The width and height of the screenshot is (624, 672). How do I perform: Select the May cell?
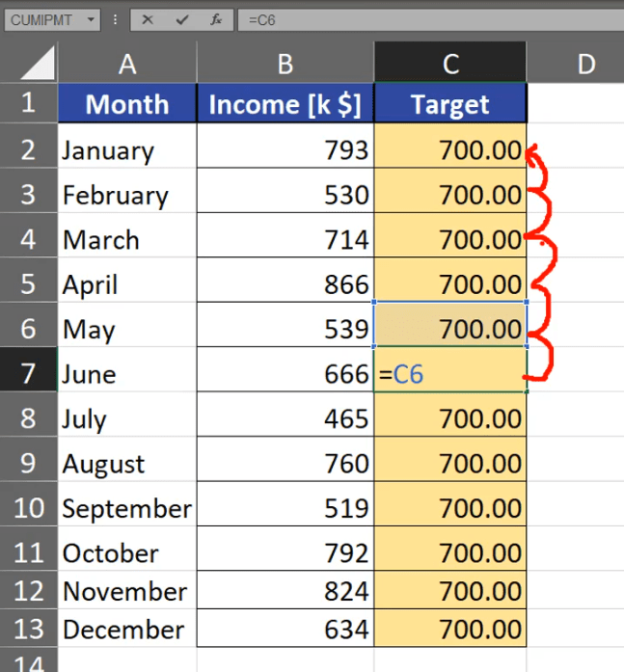click(127, 324)
